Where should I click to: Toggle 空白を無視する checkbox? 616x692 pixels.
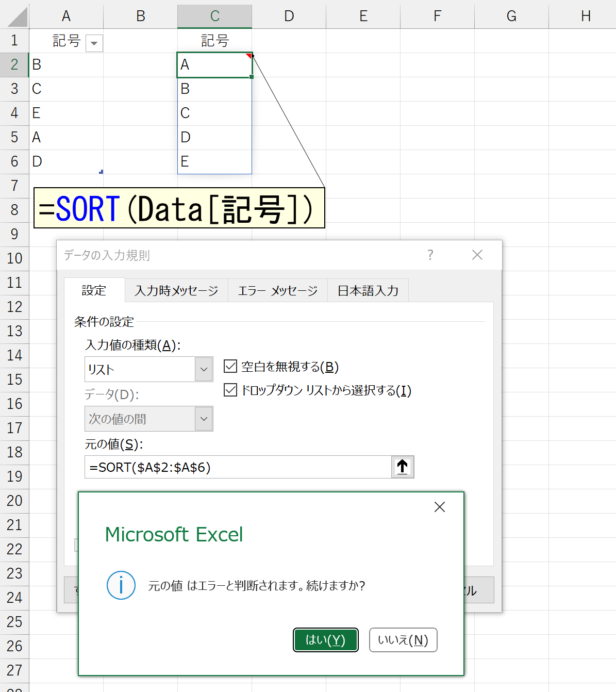230,367
